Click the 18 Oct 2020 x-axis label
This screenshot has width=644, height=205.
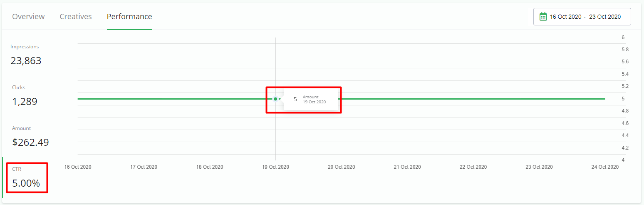click(x=210, y=167)
